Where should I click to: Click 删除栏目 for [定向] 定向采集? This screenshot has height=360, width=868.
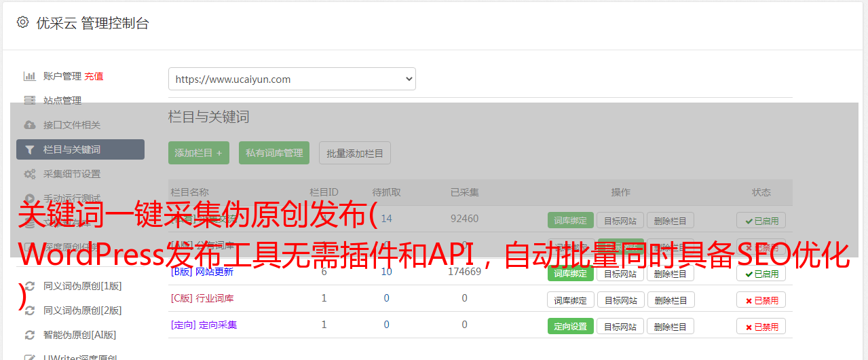(670, 326)
